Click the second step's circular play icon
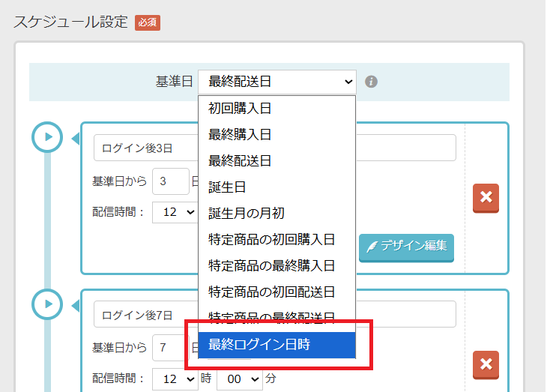547x392 pixels. coord(47,304)
